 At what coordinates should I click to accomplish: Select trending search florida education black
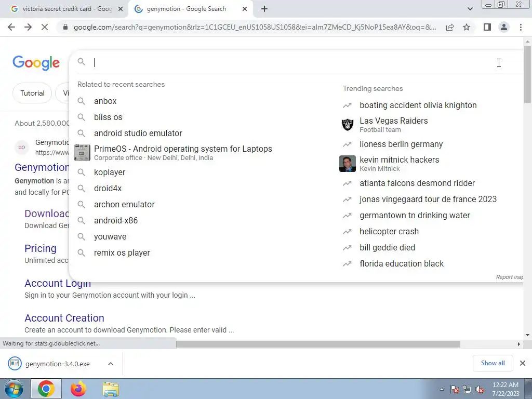(x=402, y=263)
